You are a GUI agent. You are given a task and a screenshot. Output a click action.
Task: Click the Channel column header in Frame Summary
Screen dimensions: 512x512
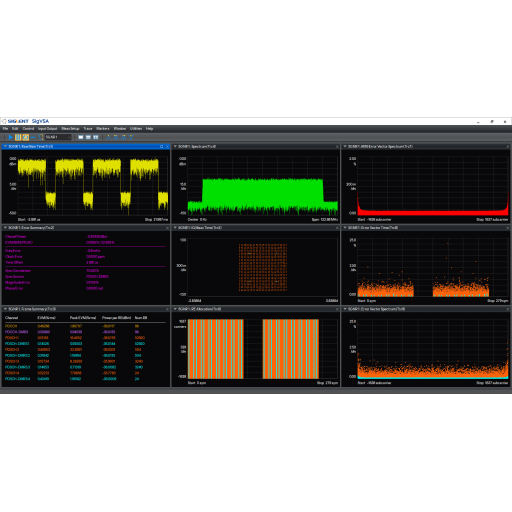pos(11,318)
